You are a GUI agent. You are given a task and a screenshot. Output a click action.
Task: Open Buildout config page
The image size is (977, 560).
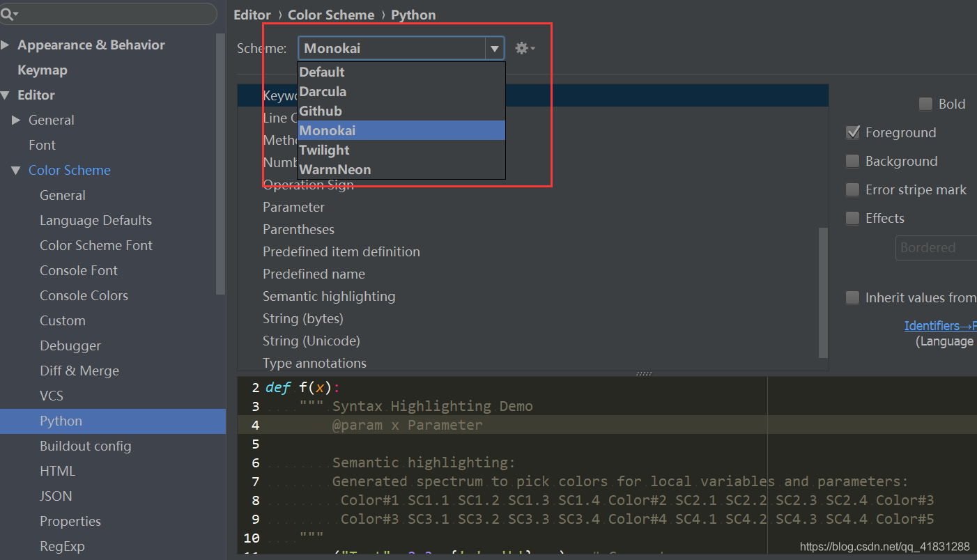pyautogui.click(x=86, y=446)
